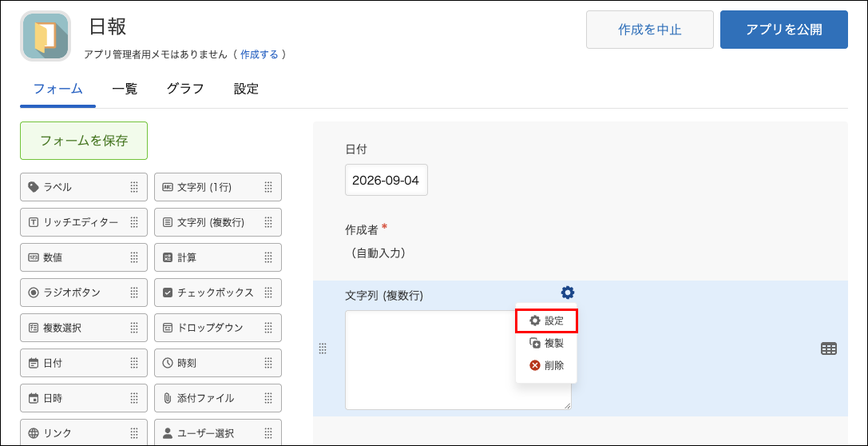
Task: Click the grip dots on 時刻 item
Action: point(268,364)
